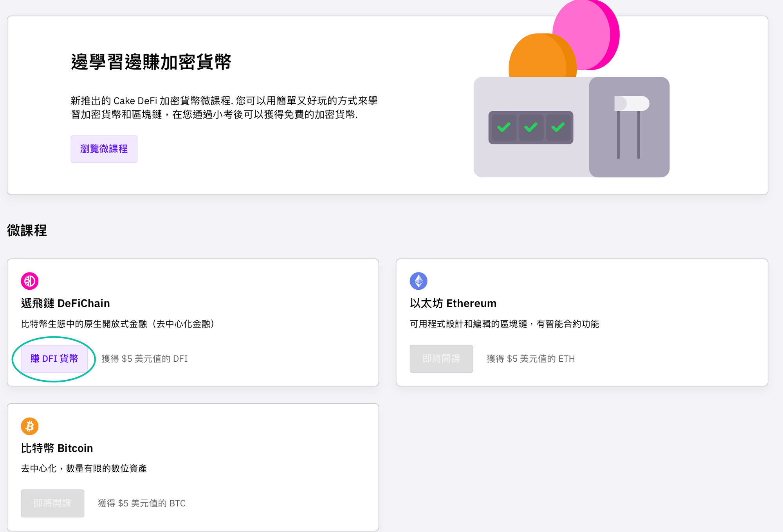Open the 遞飛鏈 DeFiChain course title
This screenshot has height=532, width=783.
[65, 303]
